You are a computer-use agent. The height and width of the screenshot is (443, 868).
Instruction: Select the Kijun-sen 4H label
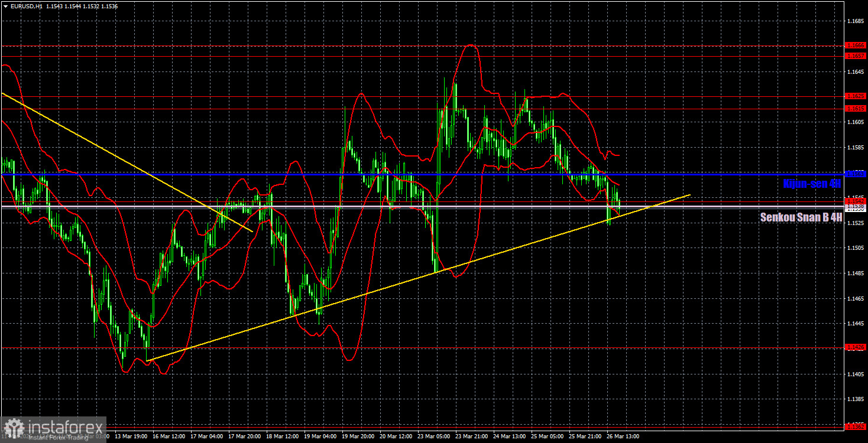(812, 184)
